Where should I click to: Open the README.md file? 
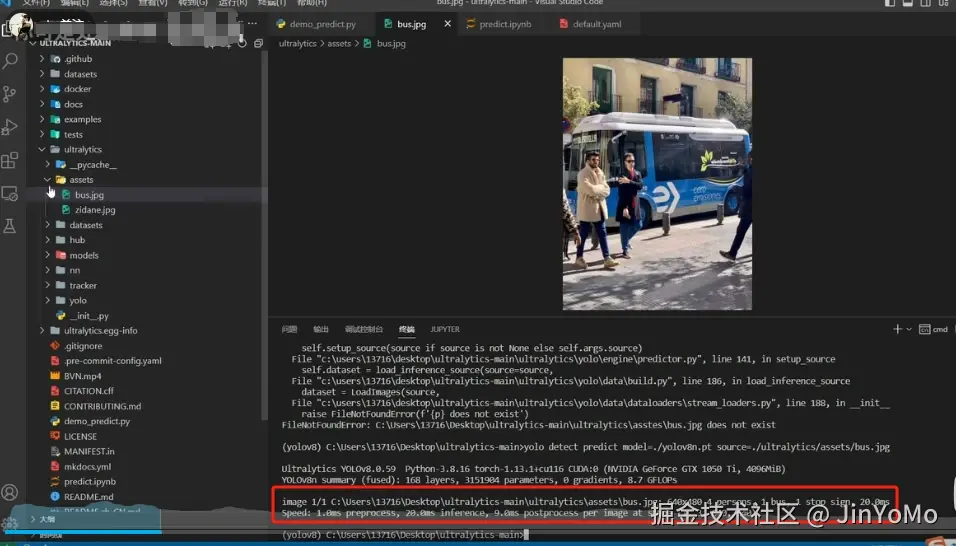point(88,497)
